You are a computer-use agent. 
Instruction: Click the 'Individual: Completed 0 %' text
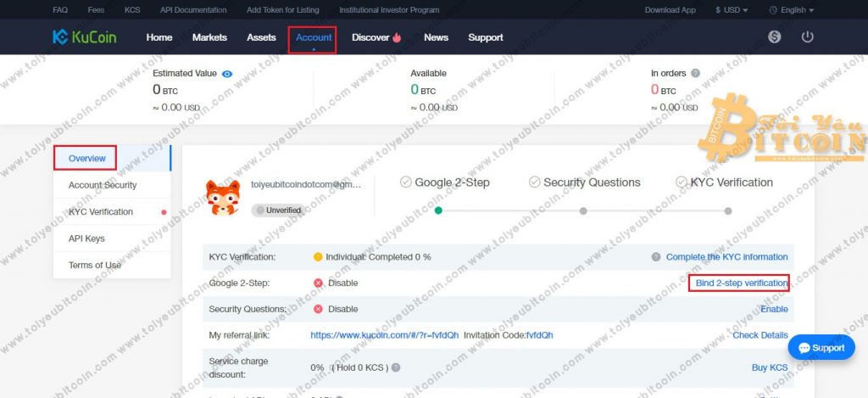coord(378,257)
